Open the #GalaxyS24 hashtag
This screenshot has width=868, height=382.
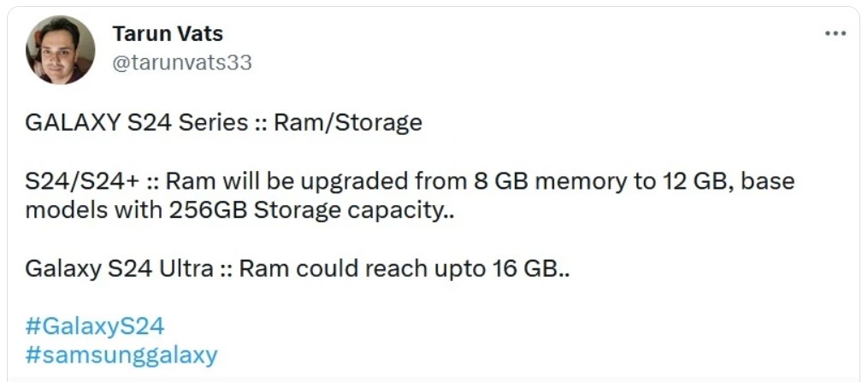point(95,326)
